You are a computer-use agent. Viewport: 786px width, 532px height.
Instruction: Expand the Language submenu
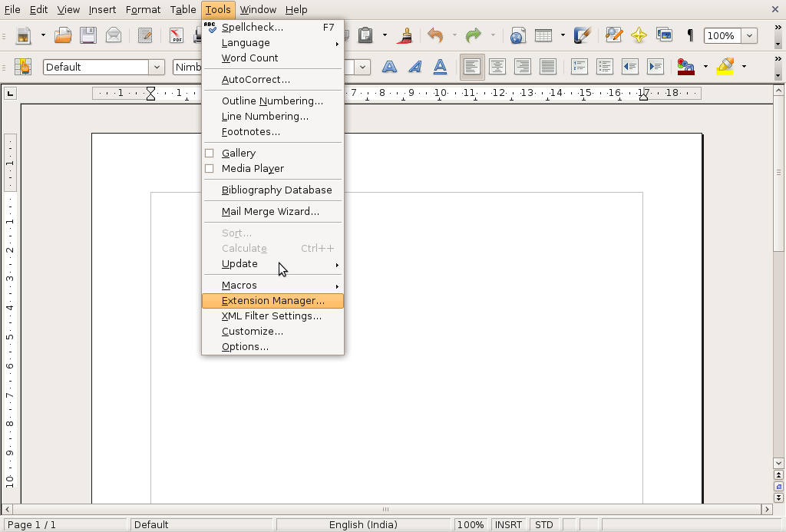(272, 43)
